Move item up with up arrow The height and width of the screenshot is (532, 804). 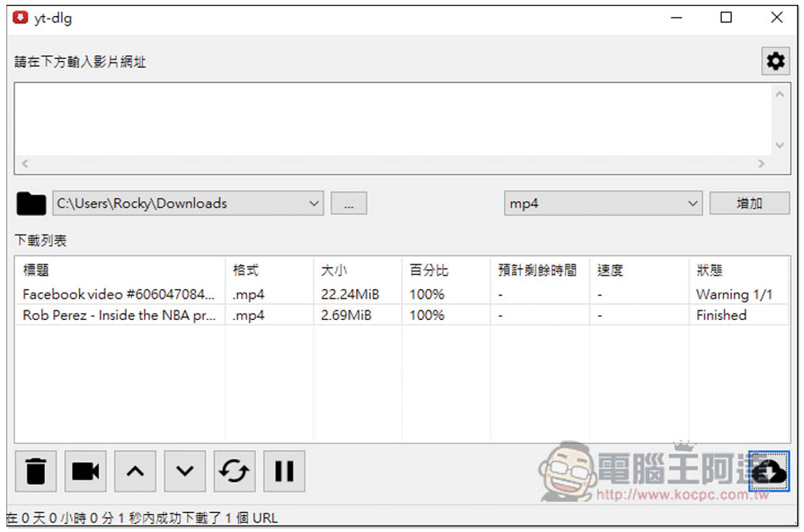click(x=135, y=471)
